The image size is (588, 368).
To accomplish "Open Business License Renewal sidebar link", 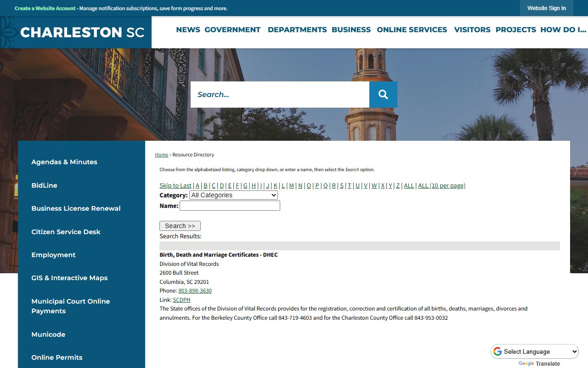I will 76,208.
